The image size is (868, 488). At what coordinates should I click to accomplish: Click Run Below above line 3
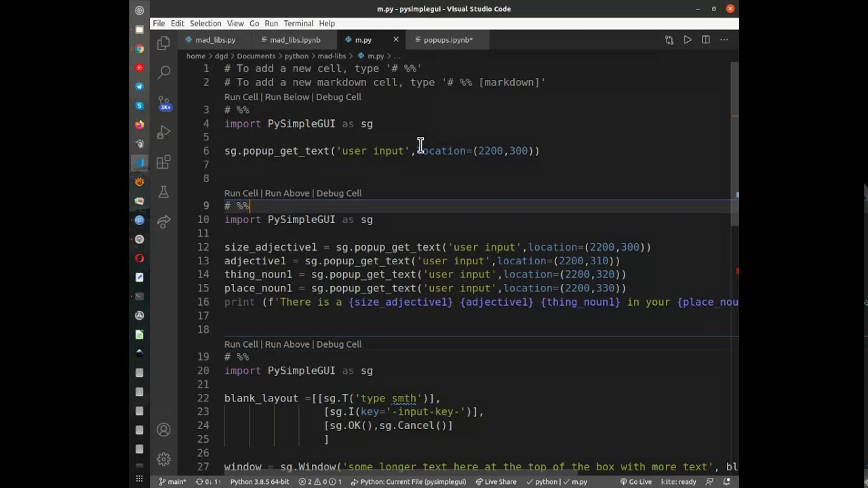287,97
